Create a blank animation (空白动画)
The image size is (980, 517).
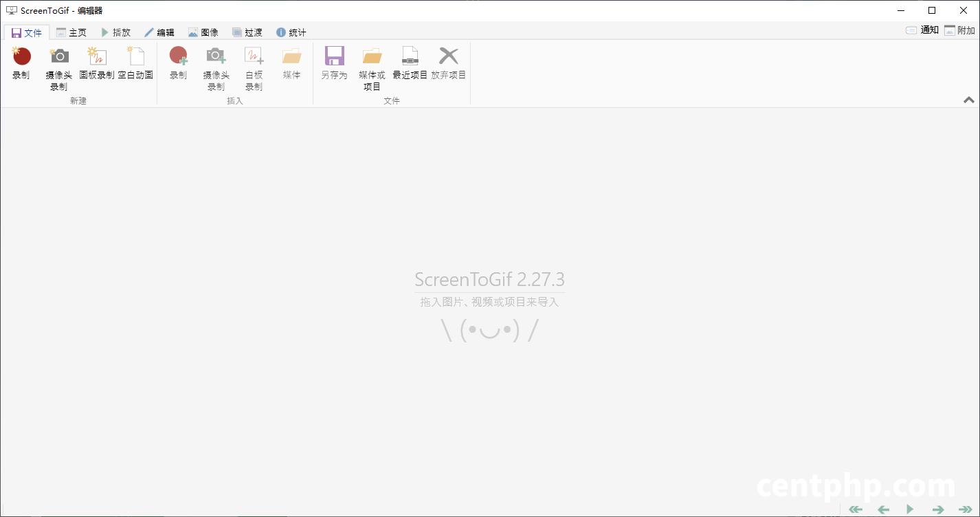(x=135, y=64)
